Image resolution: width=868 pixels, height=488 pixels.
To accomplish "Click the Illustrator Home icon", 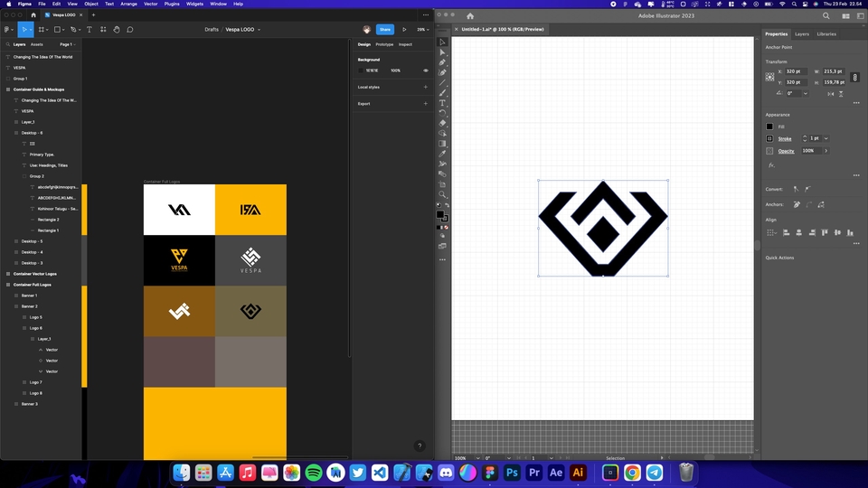I will pyautogui.click(x=470, y=16).
